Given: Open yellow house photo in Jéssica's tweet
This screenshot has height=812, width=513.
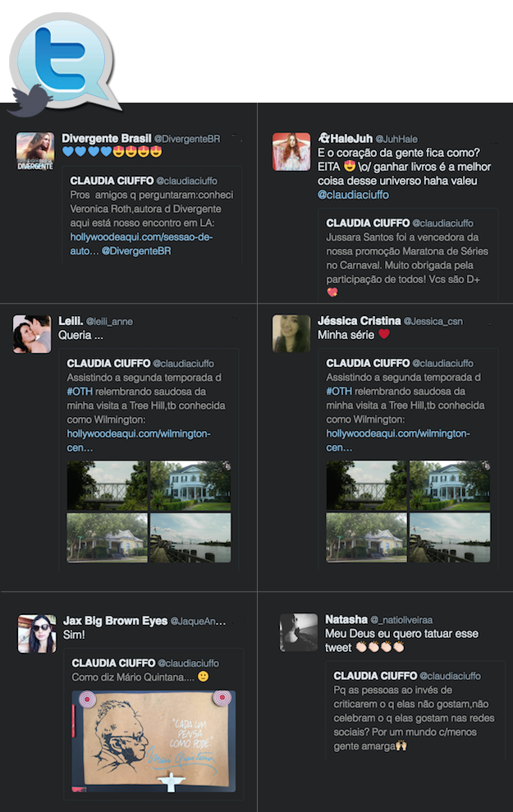Looking at the screenshot, I should (x=367, y=538).
